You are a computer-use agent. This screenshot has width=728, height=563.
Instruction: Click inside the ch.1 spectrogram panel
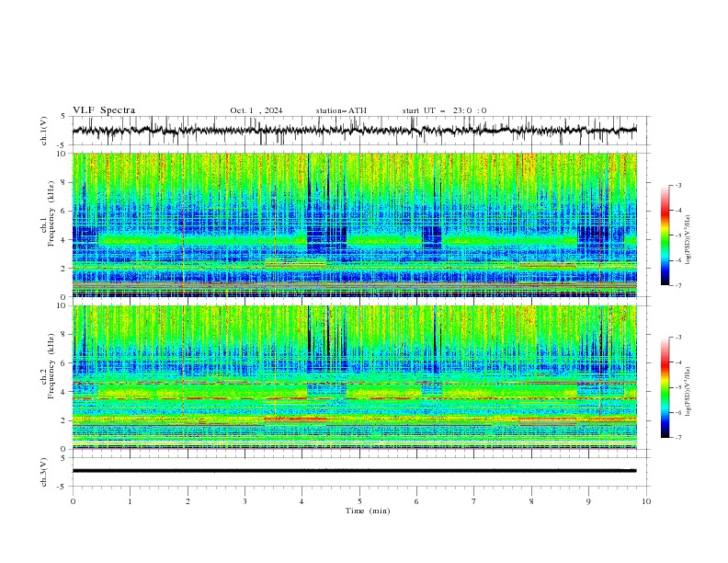tap(355, 224)
